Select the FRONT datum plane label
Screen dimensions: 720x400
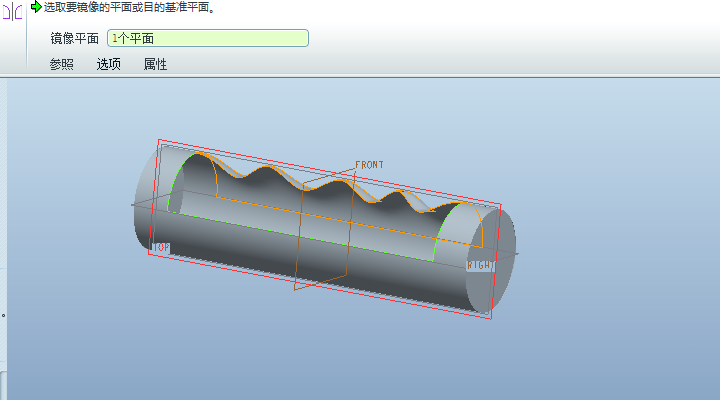click(369, 165)
